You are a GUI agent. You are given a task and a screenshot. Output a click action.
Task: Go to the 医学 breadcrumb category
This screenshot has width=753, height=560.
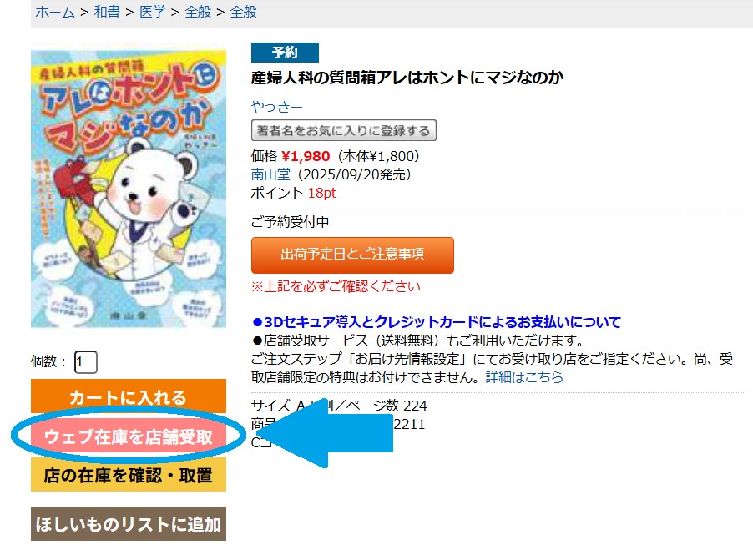152,12
